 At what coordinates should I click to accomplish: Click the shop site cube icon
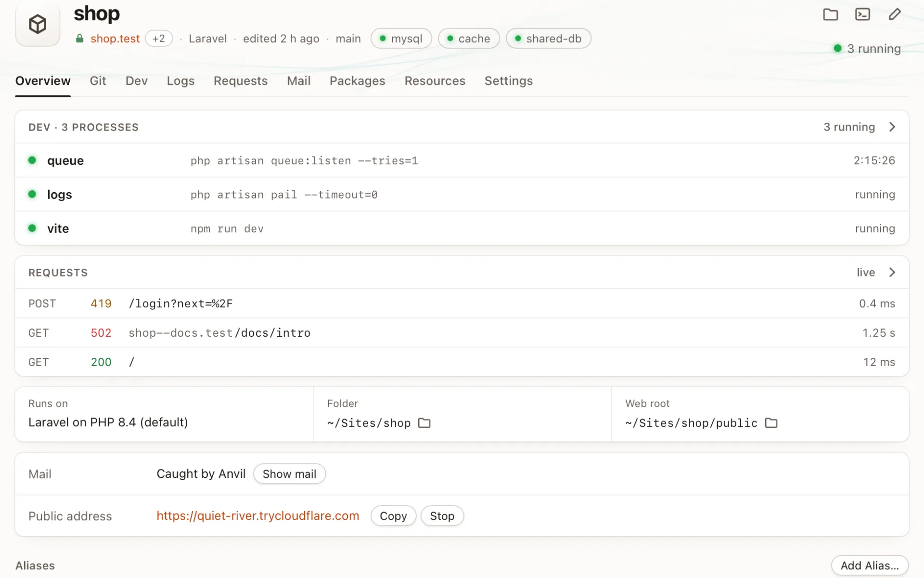click(38, 24)
